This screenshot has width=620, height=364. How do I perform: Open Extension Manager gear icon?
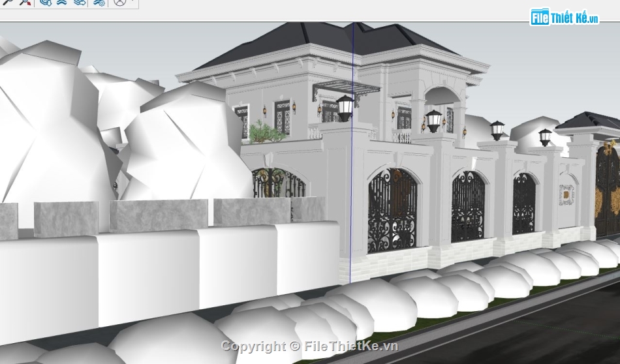click(x=99, y=2)
